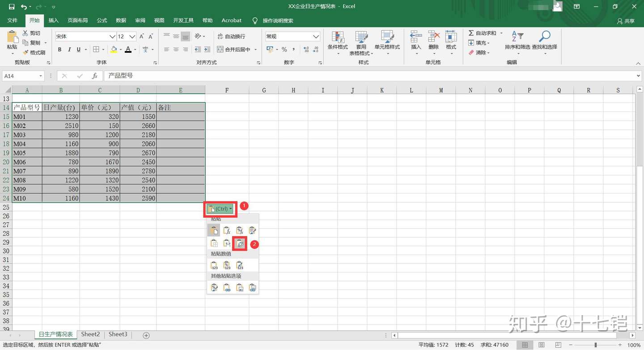This screenshot has height=350, width=644.
Task: Open the (Ctrl) paste options button
Action: pyautogui.click(x=220, y=209)
